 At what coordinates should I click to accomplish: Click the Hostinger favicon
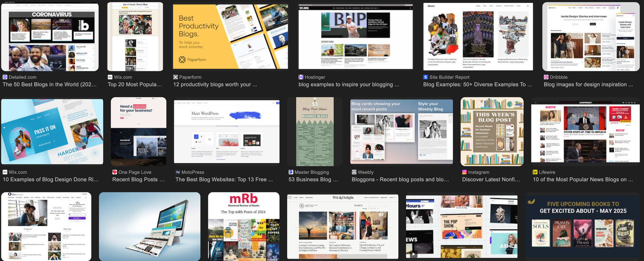click(301, 77)
